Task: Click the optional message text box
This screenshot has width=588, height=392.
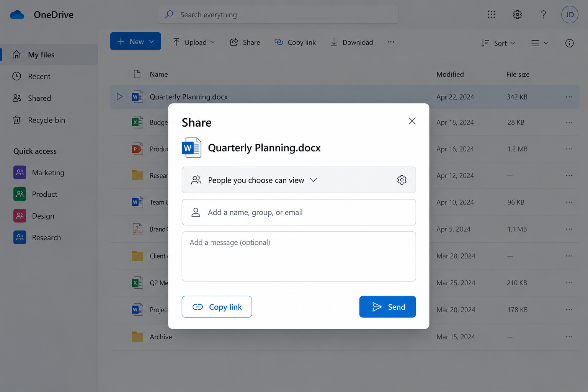Action: 299,256
